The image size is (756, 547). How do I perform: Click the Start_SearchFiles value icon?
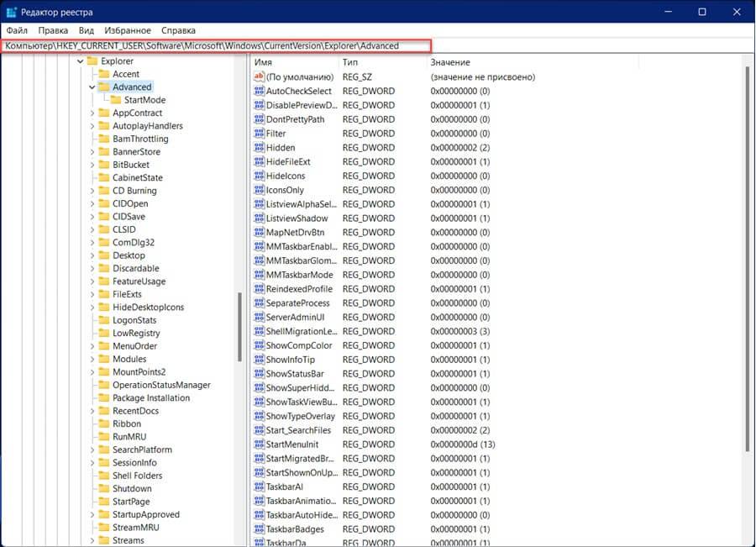coord(259,430)
